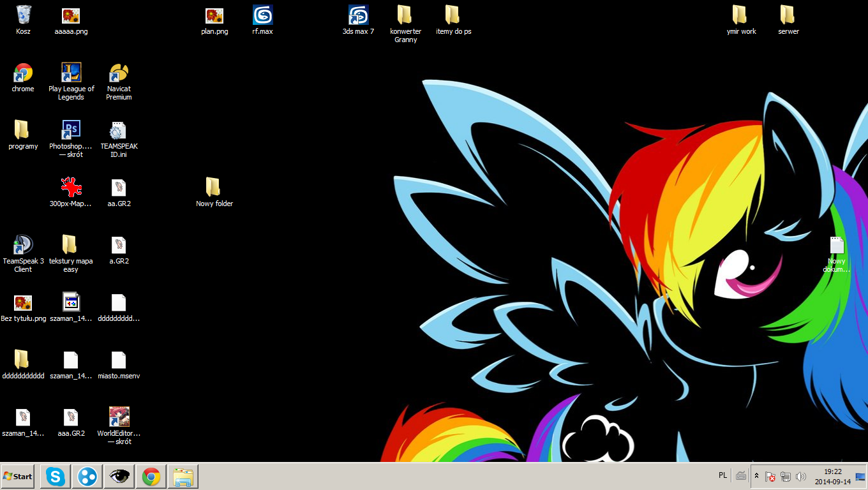Click the keyboard icon on language bar
The image size is (868, 490).
[741, 476]
